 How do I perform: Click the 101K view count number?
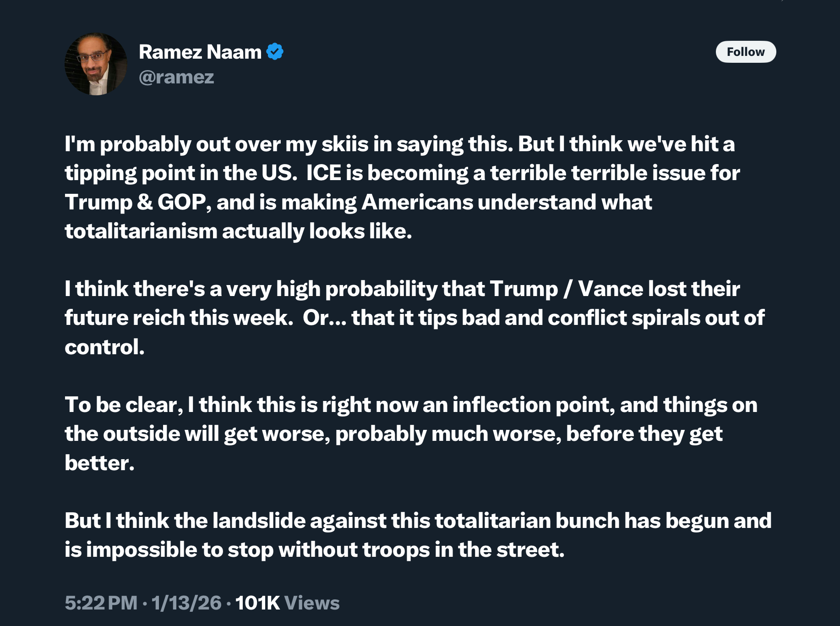click(257, 603)
